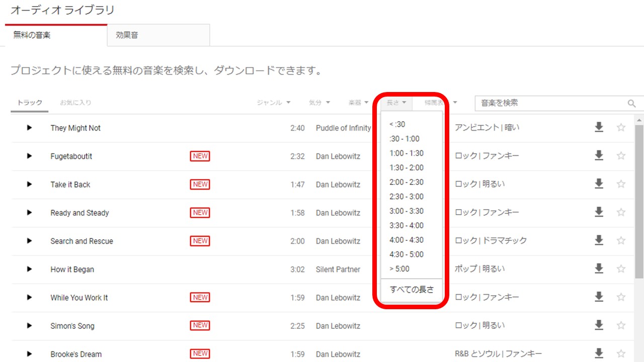The image size is (644, 362).
Task: Choose the 2:30 - 3:00 length option
Action: (x=412, y=197)
